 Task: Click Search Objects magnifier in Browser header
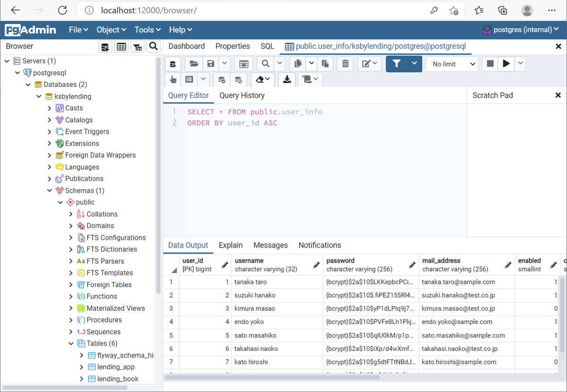pyautogui.click(x=153, y=46)
